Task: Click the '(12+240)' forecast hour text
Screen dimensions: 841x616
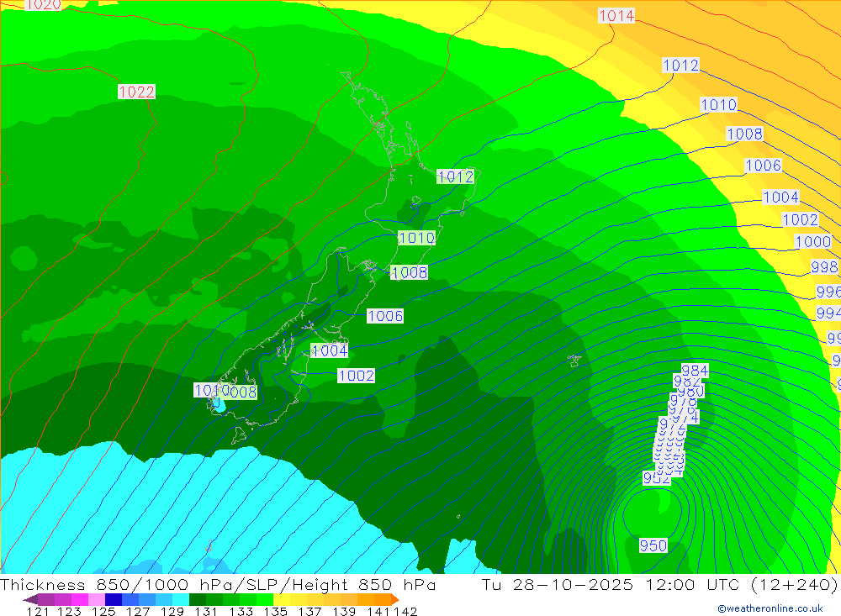Action: (794, 584)
